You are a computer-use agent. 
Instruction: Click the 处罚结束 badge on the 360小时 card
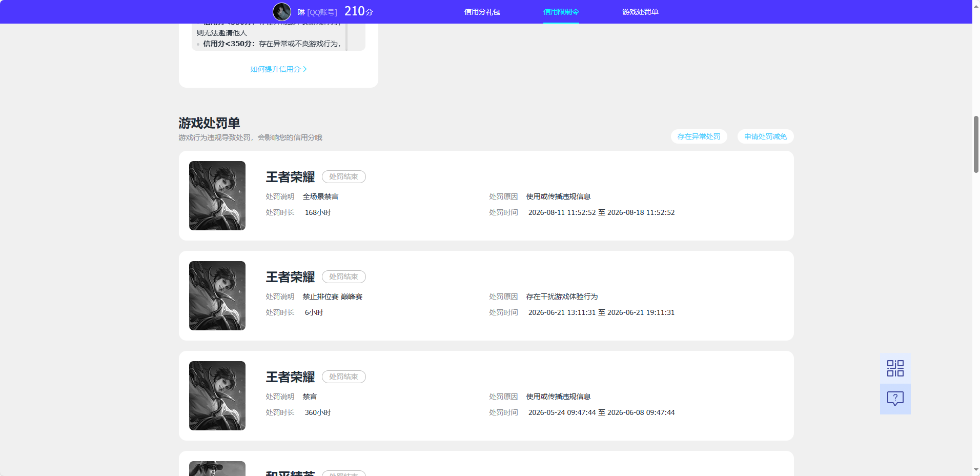(x=343, y=376)
